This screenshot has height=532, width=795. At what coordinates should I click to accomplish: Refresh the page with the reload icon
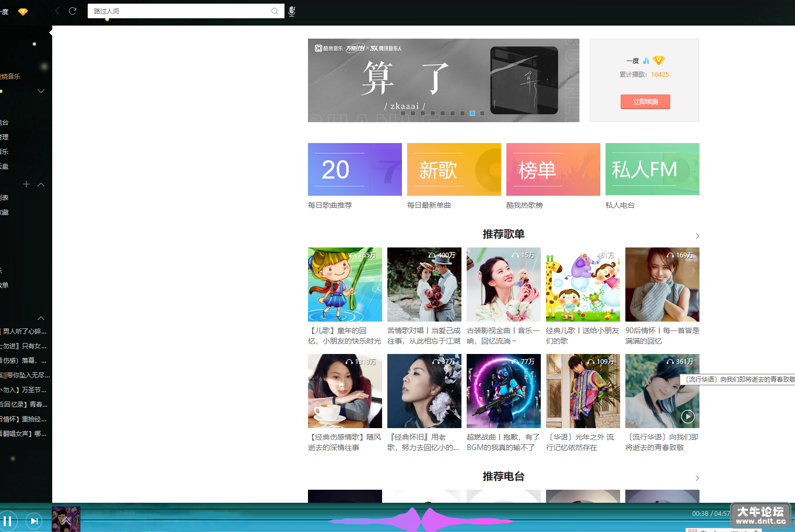coord(73,11)
